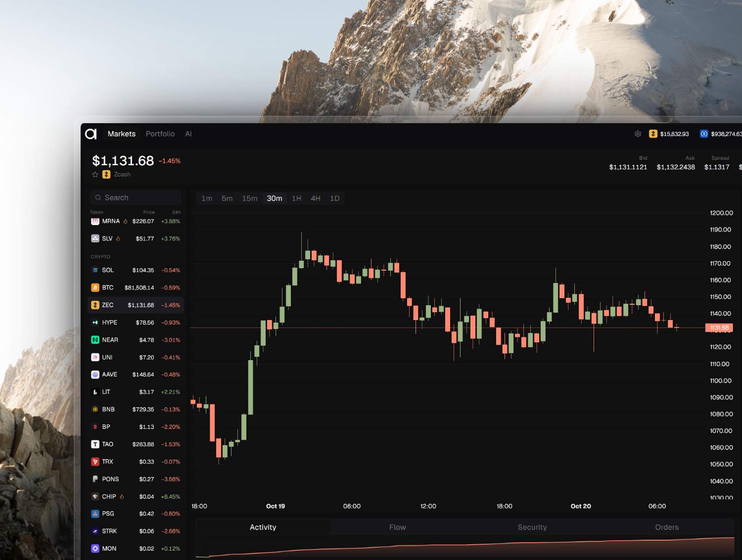
Task: Click the MON token icon
Action: 95,549
